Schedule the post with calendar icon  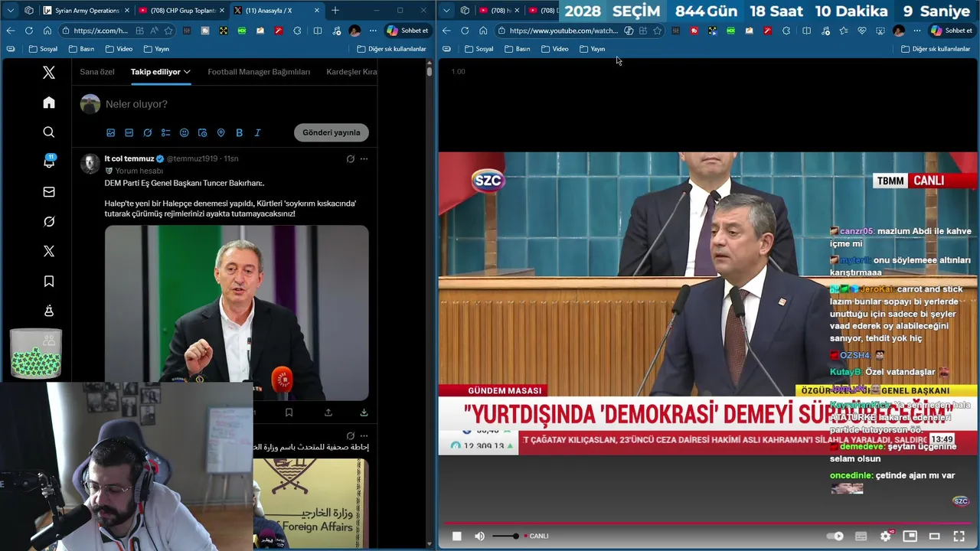(x=202, y=132)
